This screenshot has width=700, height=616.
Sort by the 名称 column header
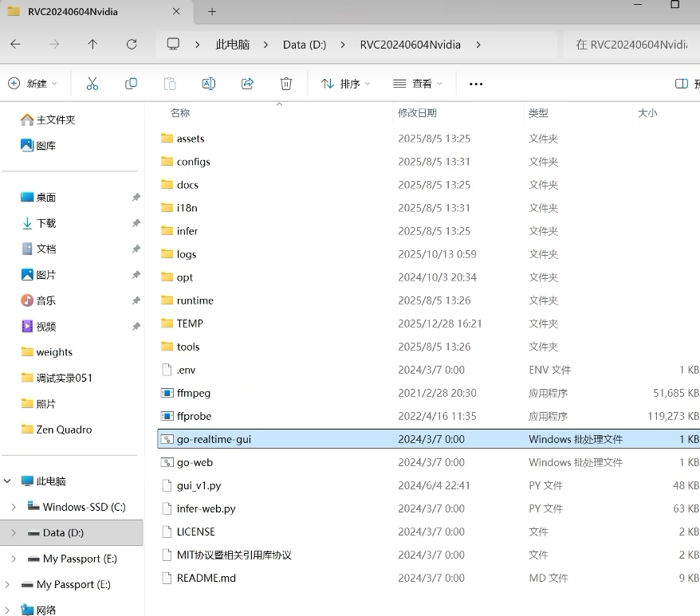pyautogui.click(x=180, y=113)
